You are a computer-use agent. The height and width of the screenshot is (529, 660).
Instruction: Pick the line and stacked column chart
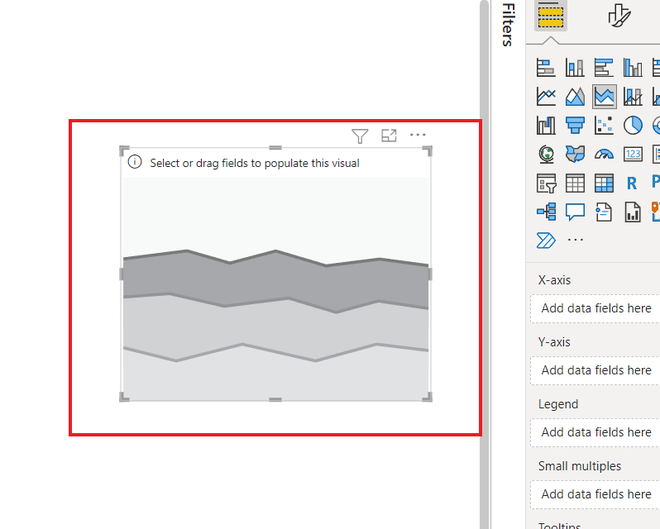click(x=633, y=96)
